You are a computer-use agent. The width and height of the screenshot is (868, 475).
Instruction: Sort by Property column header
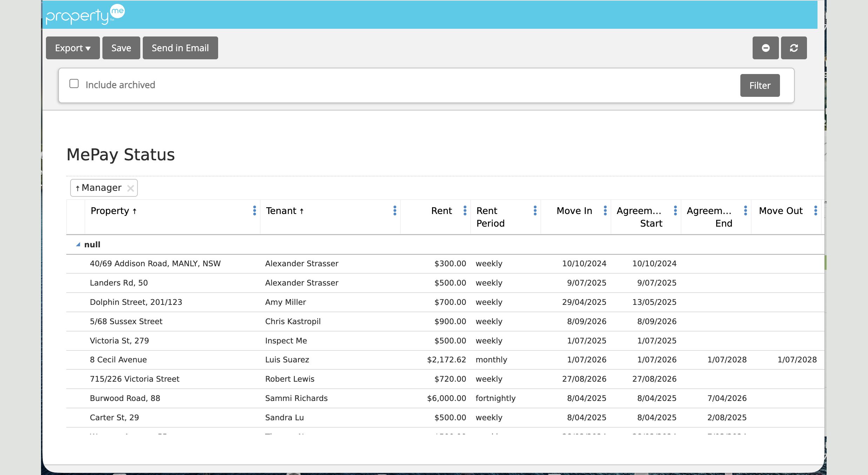coord(114,211)
